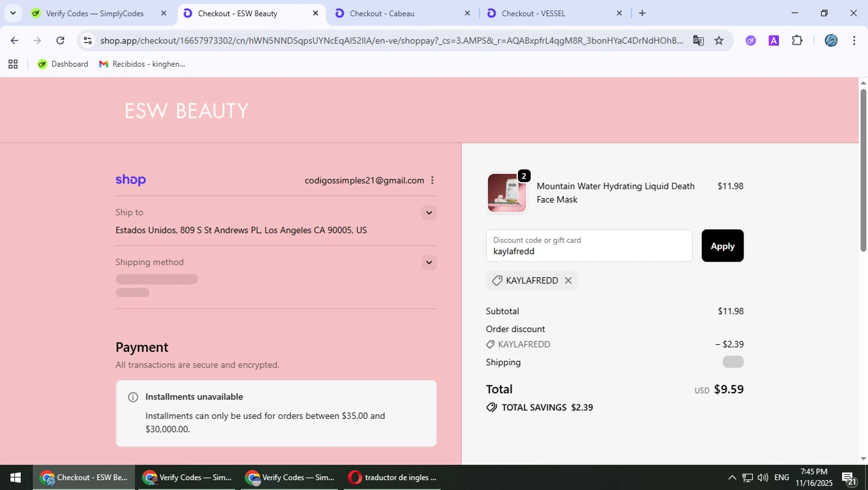This screenshot has width=868, height=490.
Task: Show hidden system tray icons
Action: (x=732, y=478)
